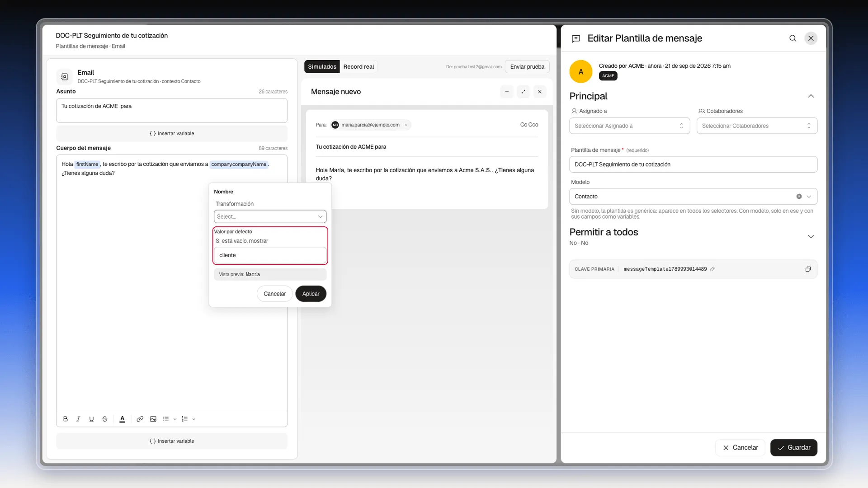
Task: Click Cancelar in the edit panel footer
Action: pos(740,447)
